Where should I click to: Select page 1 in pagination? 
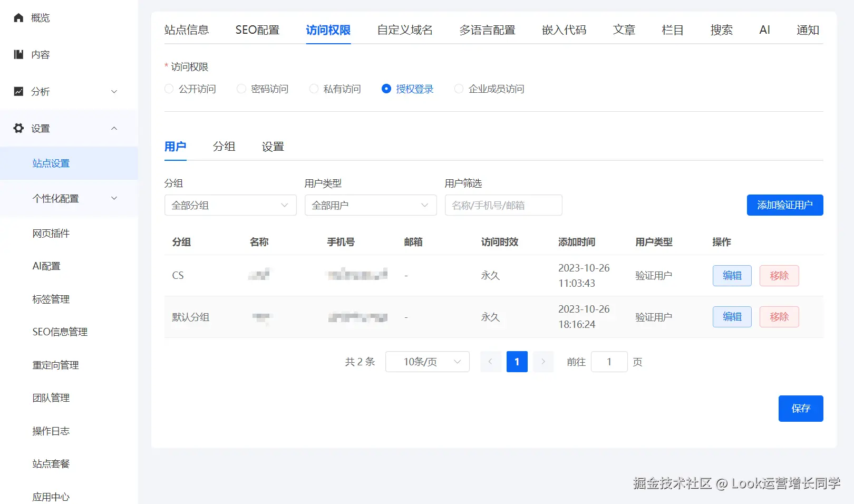pyautogui.click(x=517, y=362)
